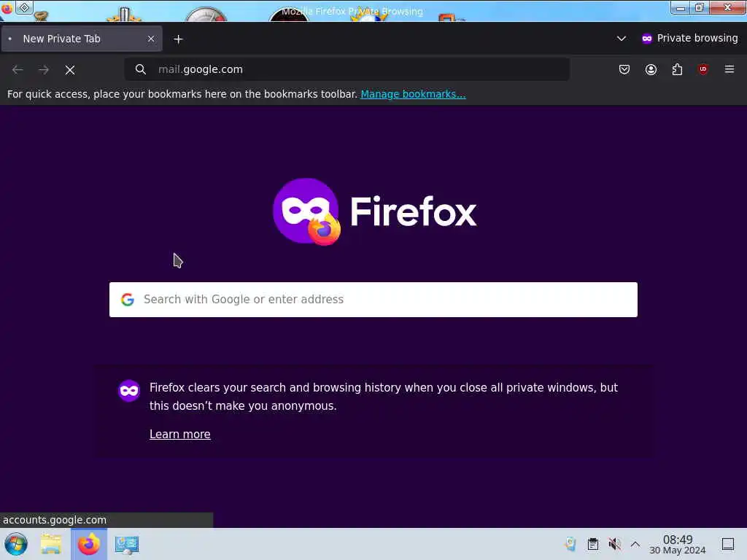Click the Private browsing indicator
The width and height of the screenshot is (747, 560).
coord(690,38)
